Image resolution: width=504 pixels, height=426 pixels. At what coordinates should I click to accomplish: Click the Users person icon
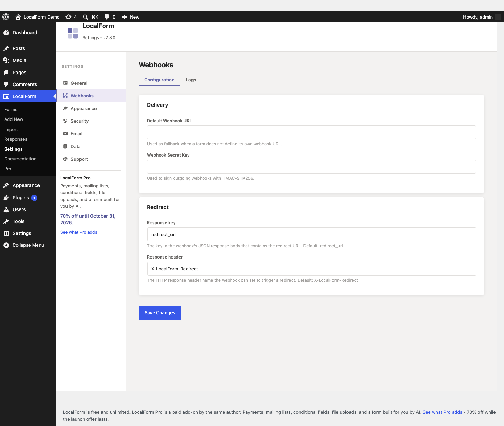coord(6,209)
